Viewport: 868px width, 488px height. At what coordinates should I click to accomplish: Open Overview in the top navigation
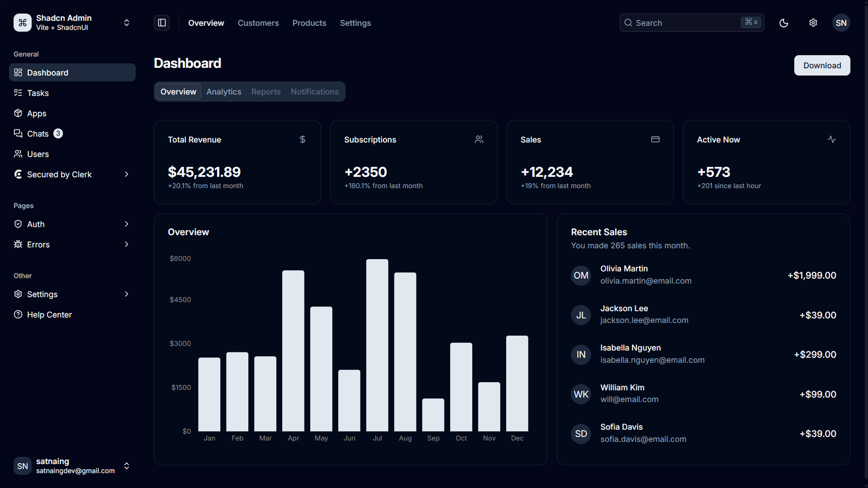pos(206,23)
